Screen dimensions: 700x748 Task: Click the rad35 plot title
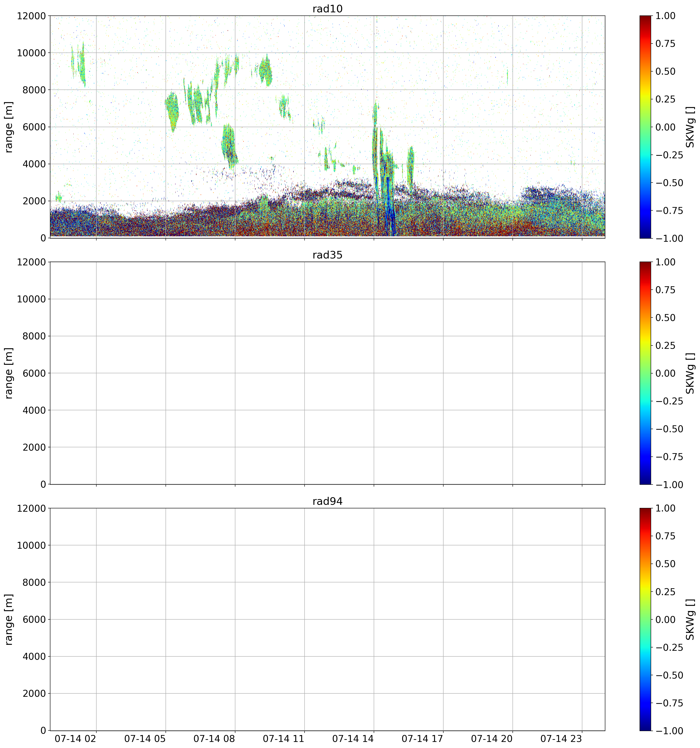(327, 255)
